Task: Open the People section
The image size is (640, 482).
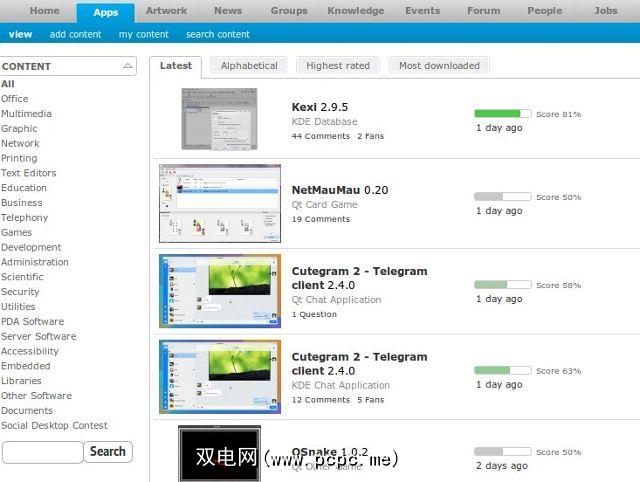Action: click(545, 11)
